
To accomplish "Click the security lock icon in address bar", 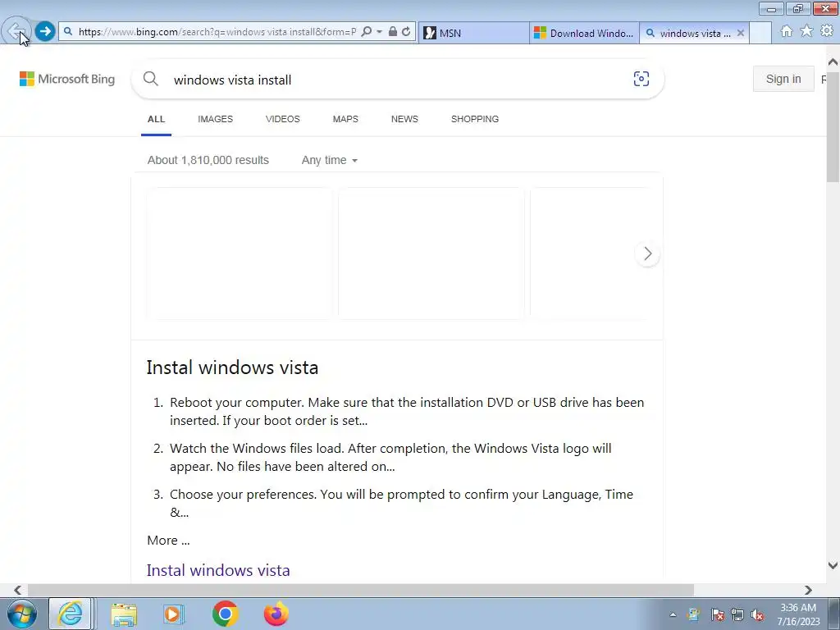I will tap(393, 32).
